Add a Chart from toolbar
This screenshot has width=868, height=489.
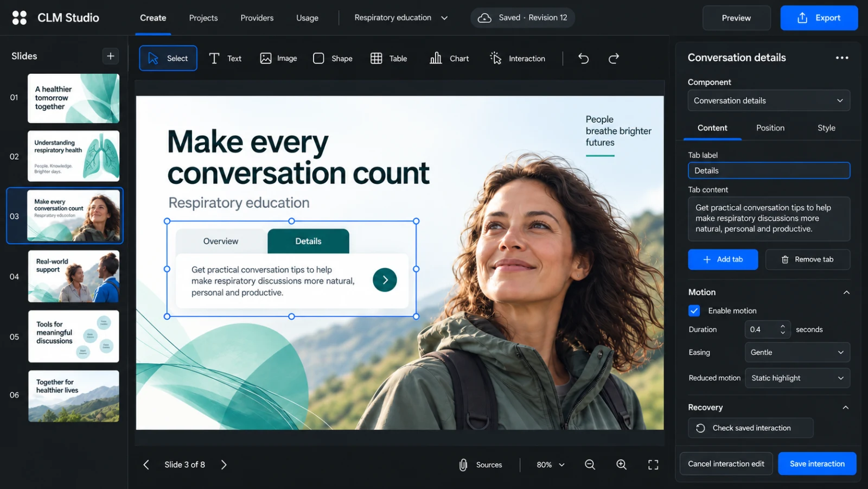click(x=449, y=58)
